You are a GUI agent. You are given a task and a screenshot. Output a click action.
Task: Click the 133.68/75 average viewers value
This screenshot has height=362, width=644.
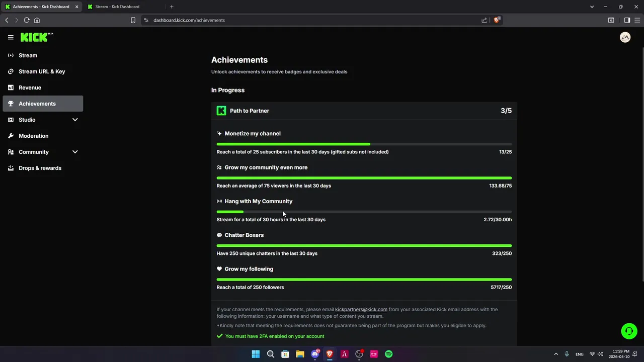point(501,186)
